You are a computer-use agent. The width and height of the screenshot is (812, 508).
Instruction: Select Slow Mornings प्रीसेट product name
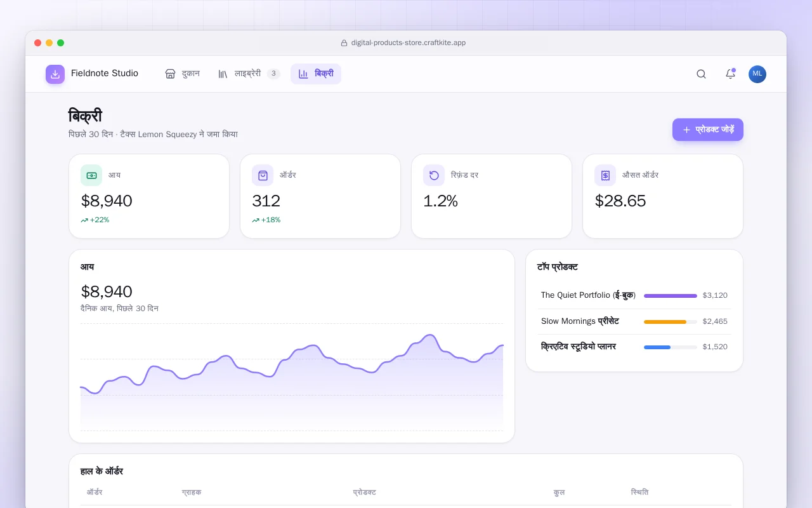click(x=580, y=321)
